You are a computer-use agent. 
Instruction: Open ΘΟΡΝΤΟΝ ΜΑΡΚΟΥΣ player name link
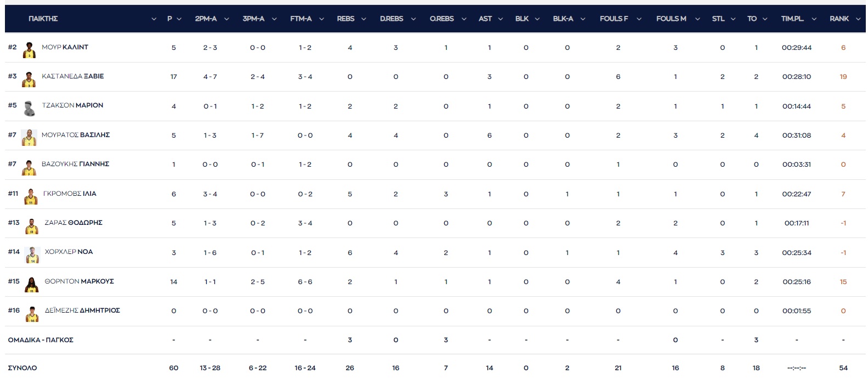pyautogui.click(x=79, y=281)
